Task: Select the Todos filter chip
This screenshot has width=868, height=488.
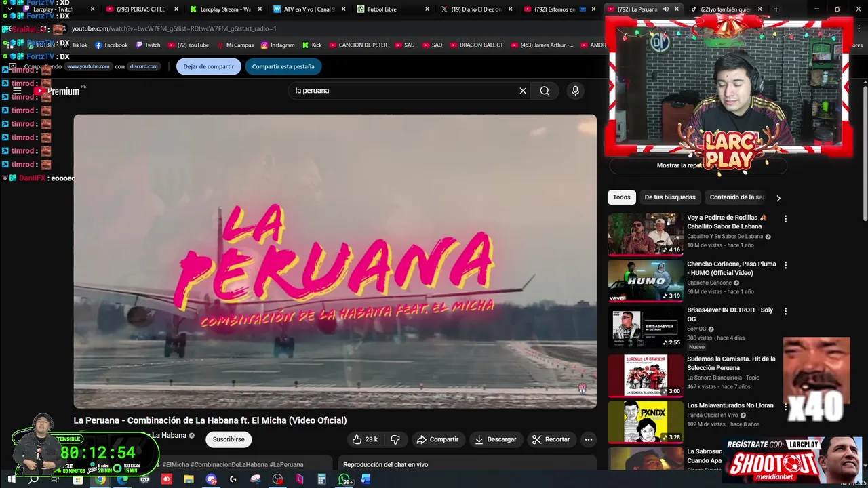Action: [x=622, y=197]
